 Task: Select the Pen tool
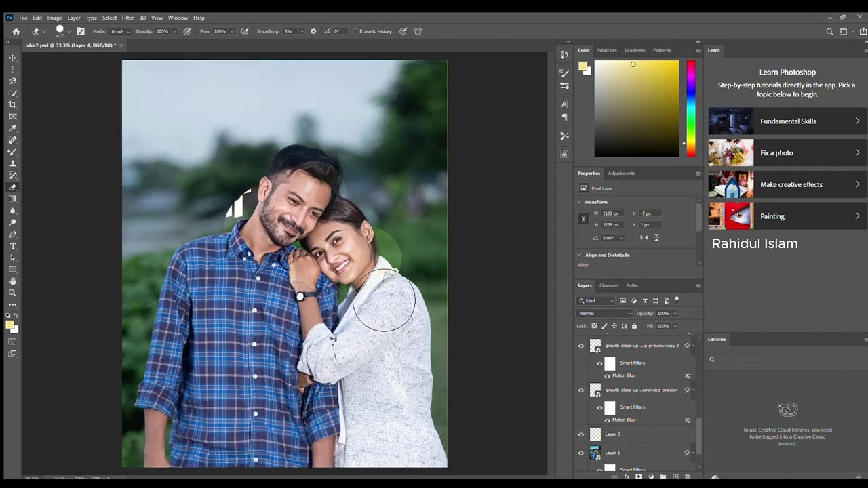pos(12,234)
